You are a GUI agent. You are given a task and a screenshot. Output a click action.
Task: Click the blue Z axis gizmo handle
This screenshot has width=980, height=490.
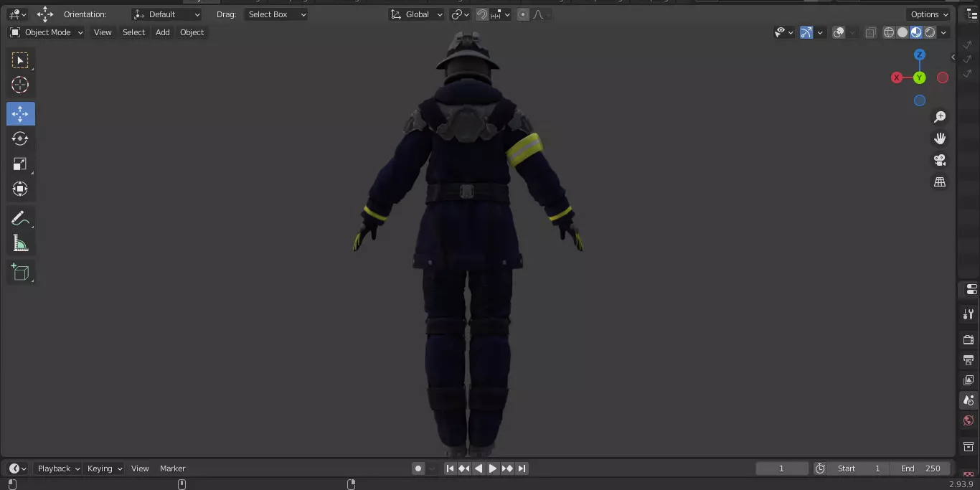919,55
